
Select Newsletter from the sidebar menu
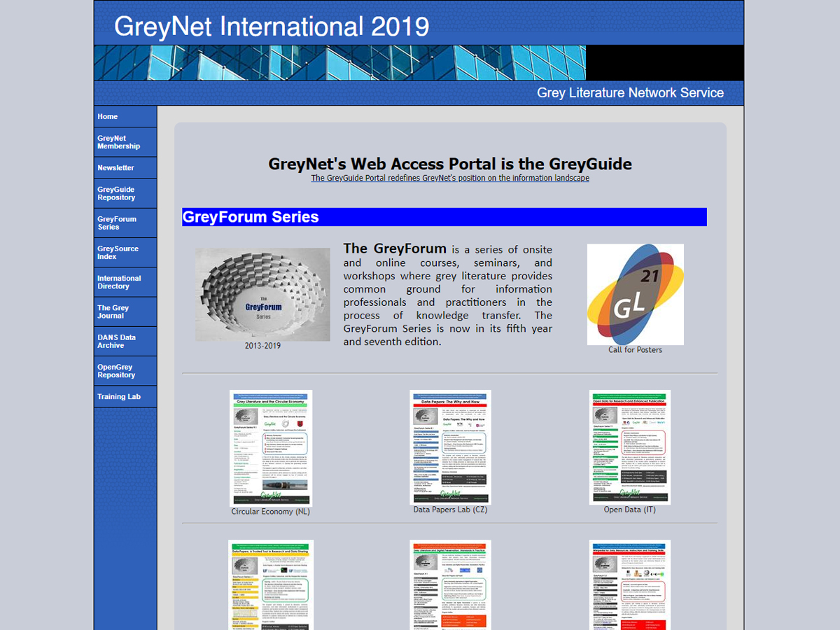pyautogui.click(x=116, y=168)
